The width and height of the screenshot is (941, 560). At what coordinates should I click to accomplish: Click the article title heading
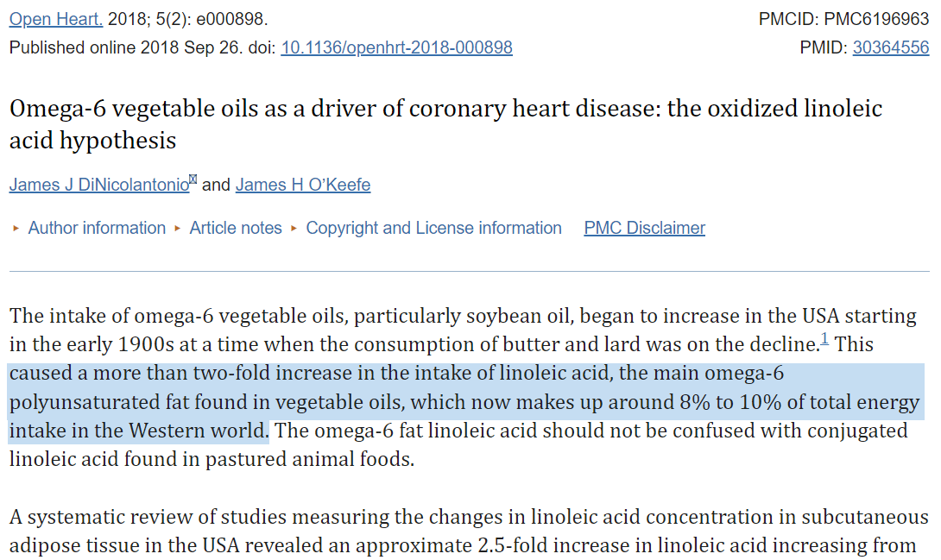tap(445, 124)
